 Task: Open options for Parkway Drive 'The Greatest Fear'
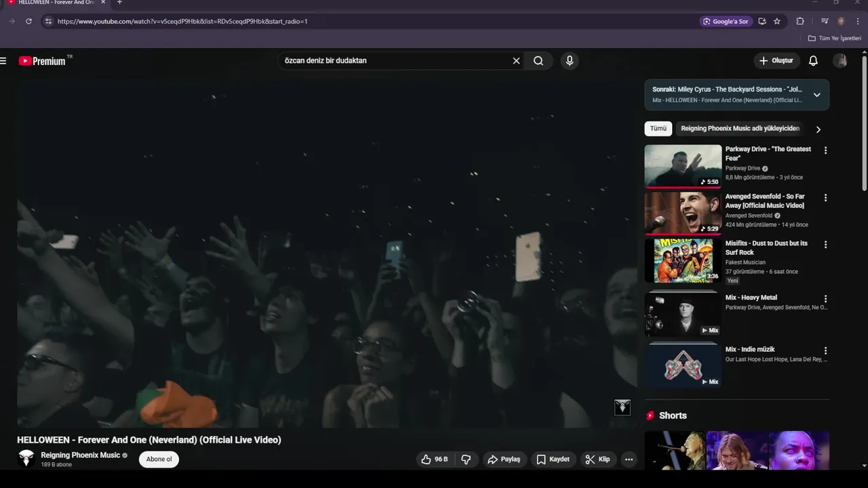(825, 150)
